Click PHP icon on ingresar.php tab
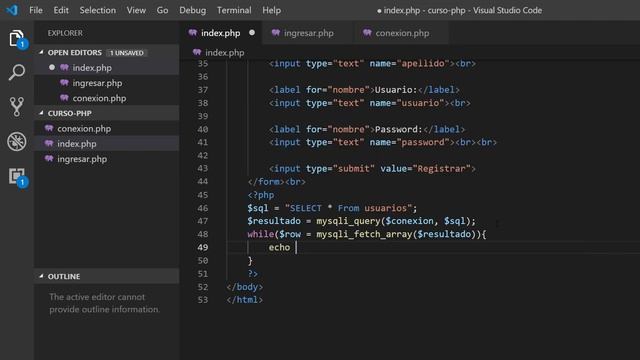The height and width of the screenshot is (360, 640). click(276, 33)
